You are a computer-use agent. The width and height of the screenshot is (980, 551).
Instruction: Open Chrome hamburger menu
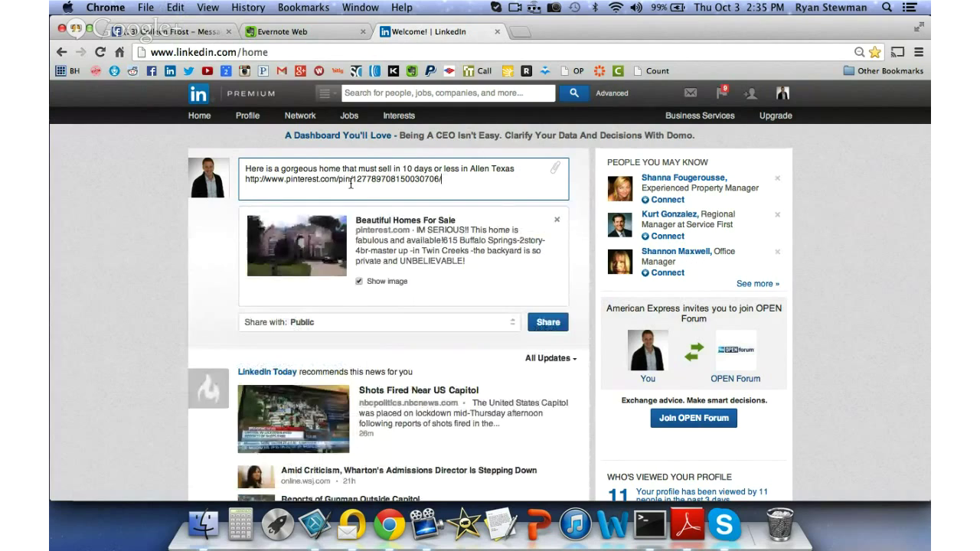(x=919, y=52)
